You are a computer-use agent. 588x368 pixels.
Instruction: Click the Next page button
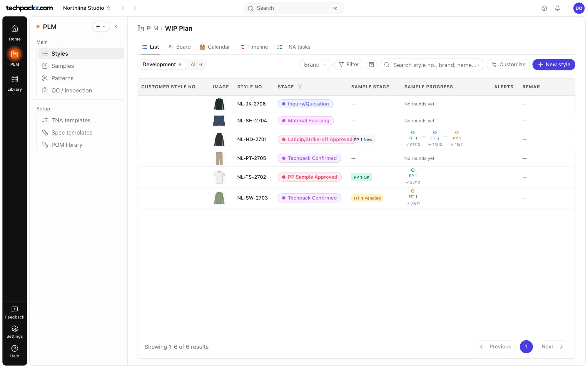click(553, 347)
